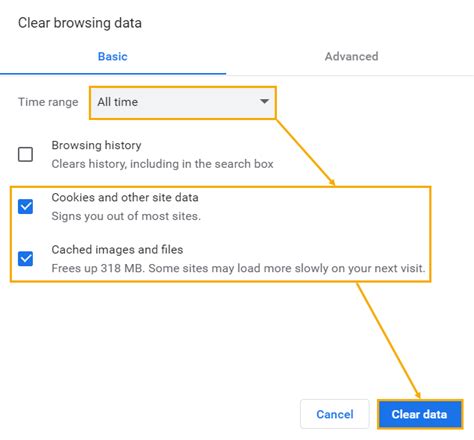This screenshot has height=440, width=474.
Task: Uncheck Cookies and other site data checkbox
Action: [x=25, y=206]
